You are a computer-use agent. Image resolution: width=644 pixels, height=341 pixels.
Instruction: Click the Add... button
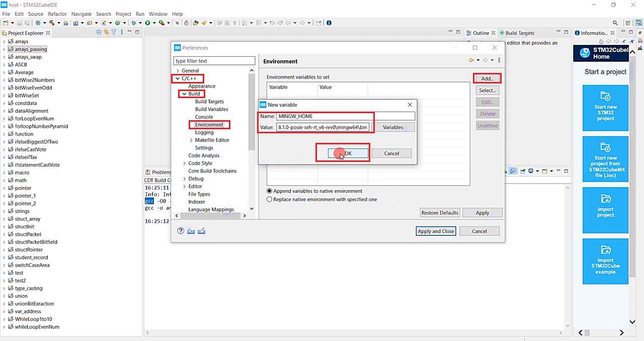pyautogui.click(x=488, y=79)
